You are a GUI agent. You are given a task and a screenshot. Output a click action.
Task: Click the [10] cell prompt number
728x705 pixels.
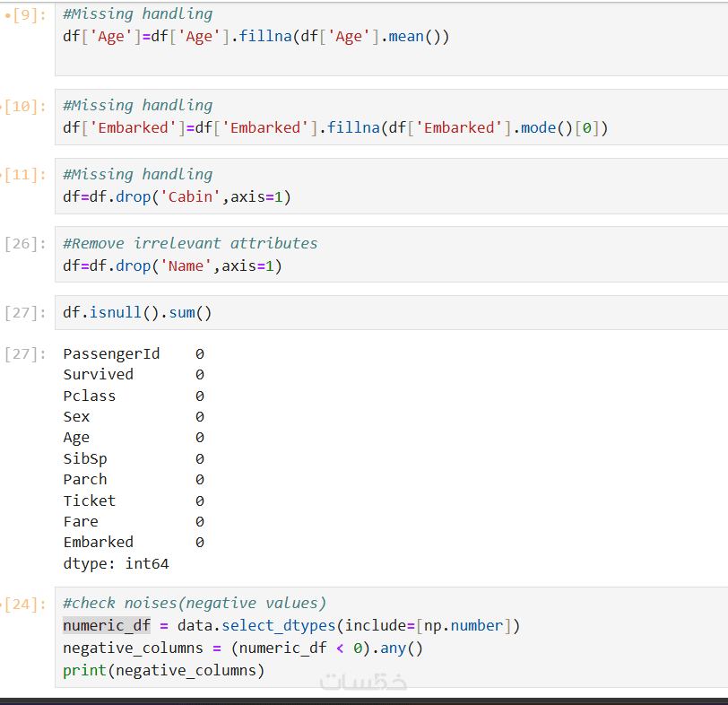point(24,107)
